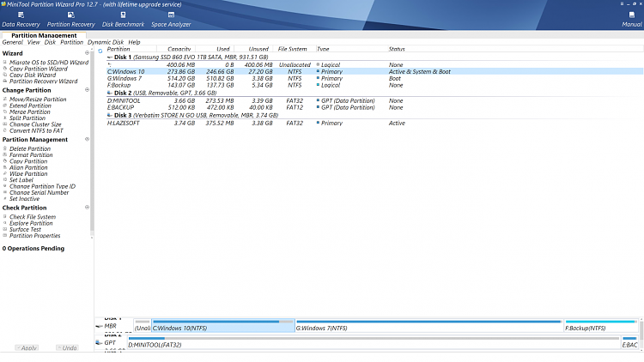Collapse the Partition Management sidebar section
Screen dimensions: 644x362
point(87,139)
